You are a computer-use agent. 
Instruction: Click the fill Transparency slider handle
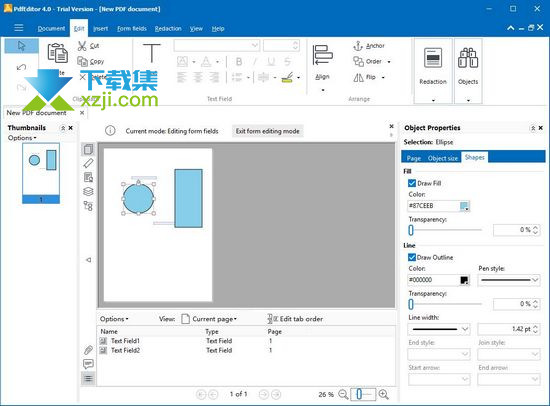pyautogui.click(x=411, y=230)
